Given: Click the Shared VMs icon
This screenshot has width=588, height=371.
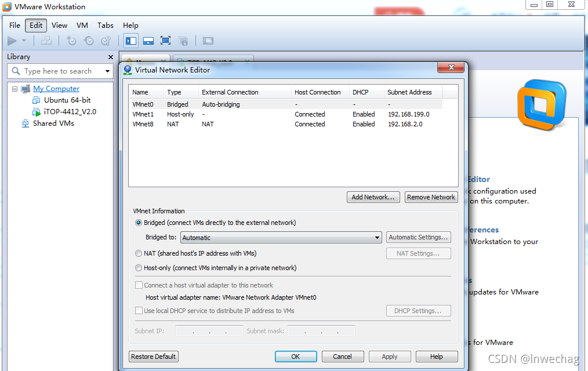Looking at the screenshot, I should [x=25, y=123].
